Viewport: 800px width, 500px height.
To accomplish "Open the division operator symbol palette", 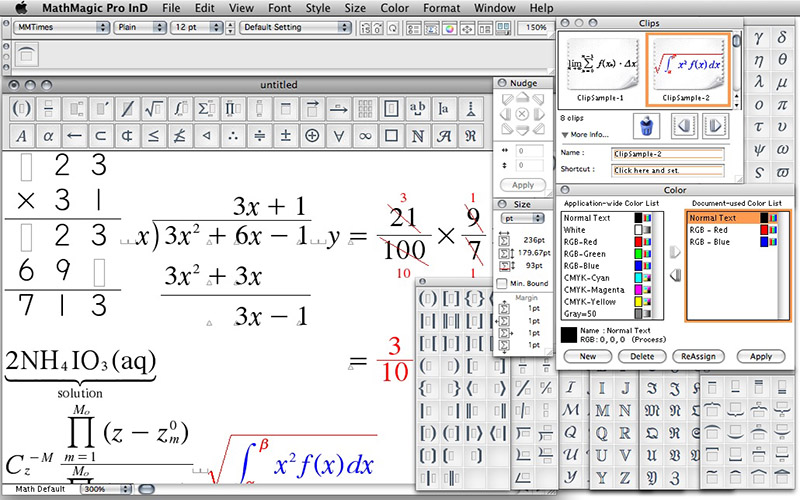I will coord(260,136).
